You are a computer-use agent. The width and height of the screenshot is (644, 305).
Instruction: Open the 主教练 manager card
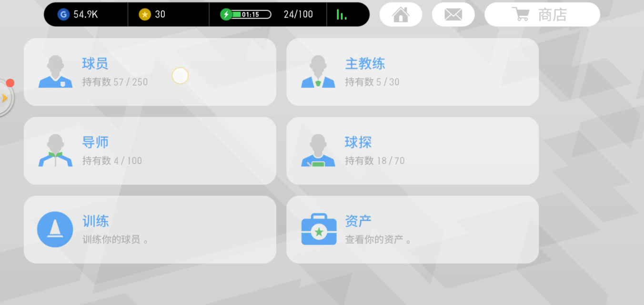coord(413,72)
